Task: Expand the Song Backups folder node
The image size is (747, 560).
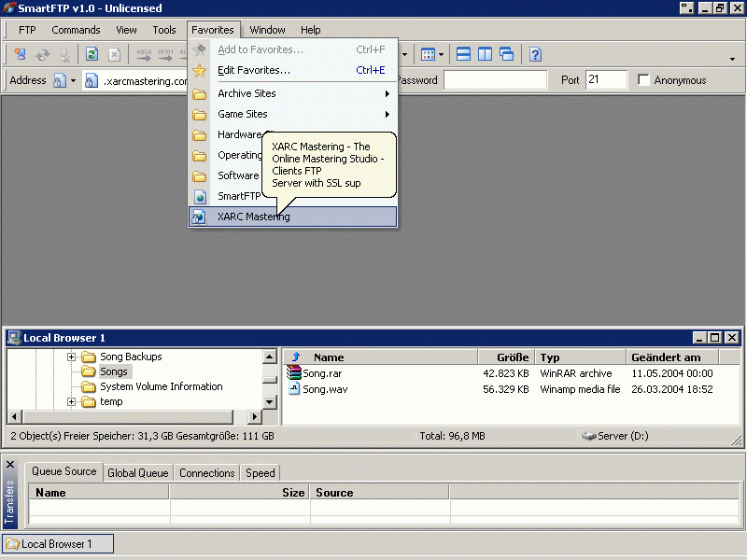Action: coord(71,357)
